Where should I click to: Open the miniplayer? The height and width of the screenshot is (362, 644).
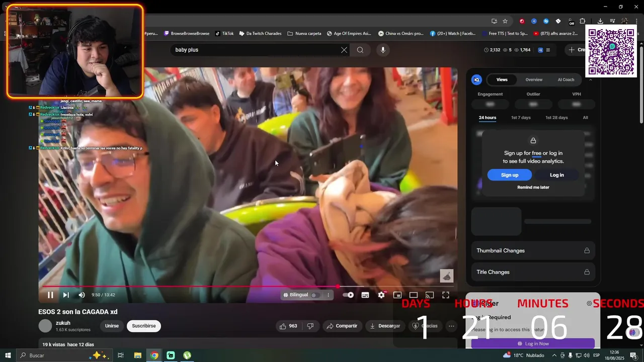tap(397, 295)
